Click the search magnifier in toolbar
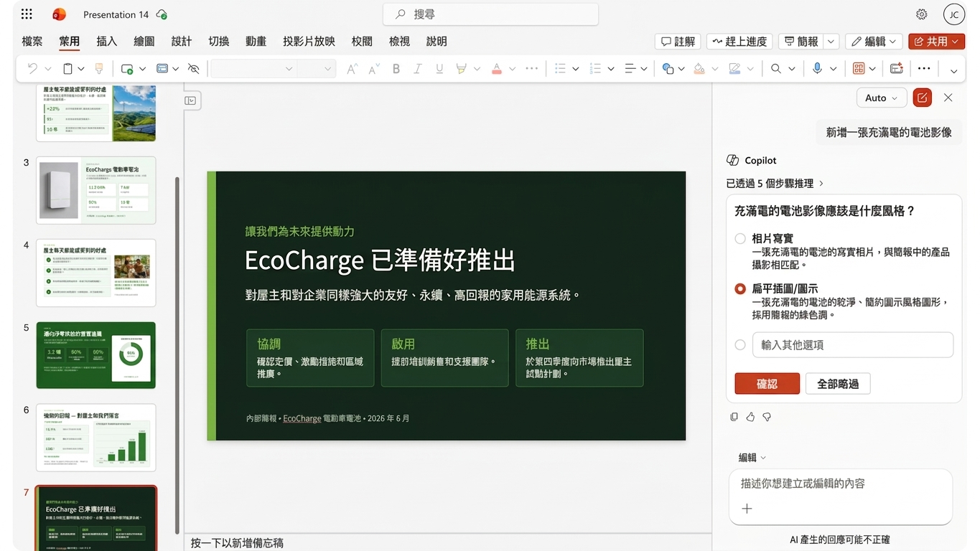This screenshot has width=980, height=551. coord(776,69)
